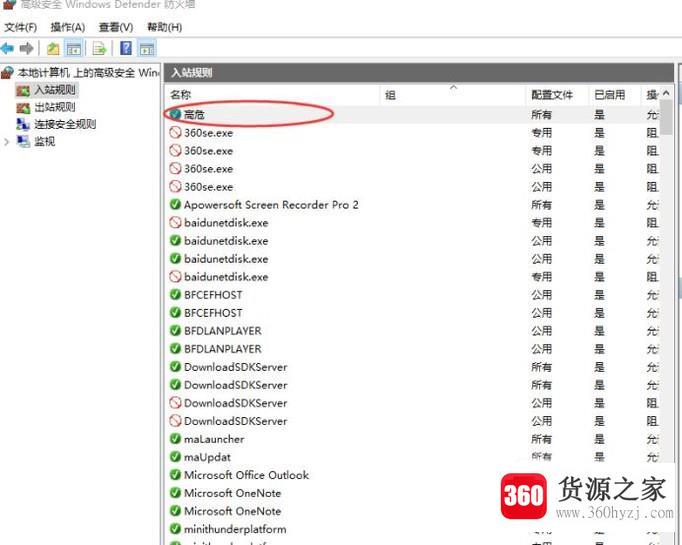The height and width of the screenshot is (545, 682).
Task: Click the icon beside the 高危 rule
Action: point(175,114)
